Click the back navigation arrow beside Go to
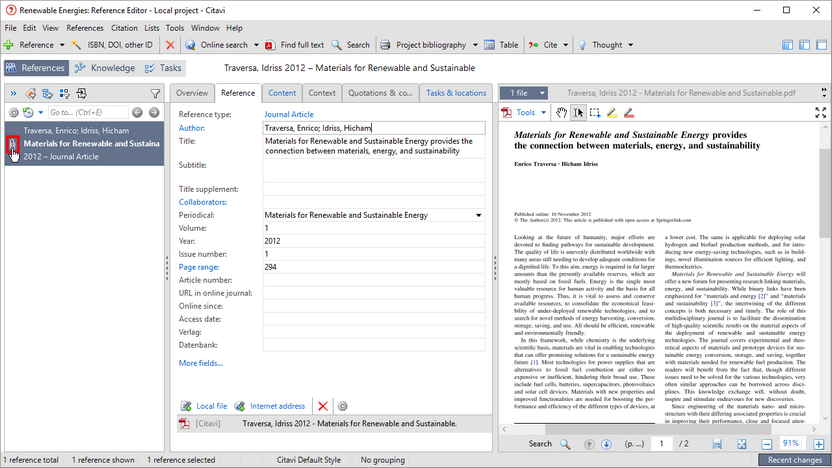 point(137,112)
